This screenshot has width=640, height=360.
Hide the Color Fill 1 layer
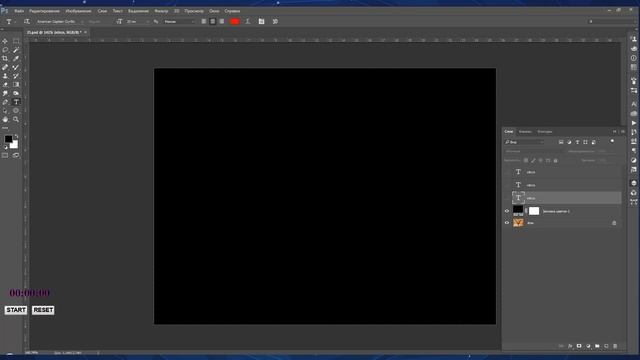tap(507, 211)
